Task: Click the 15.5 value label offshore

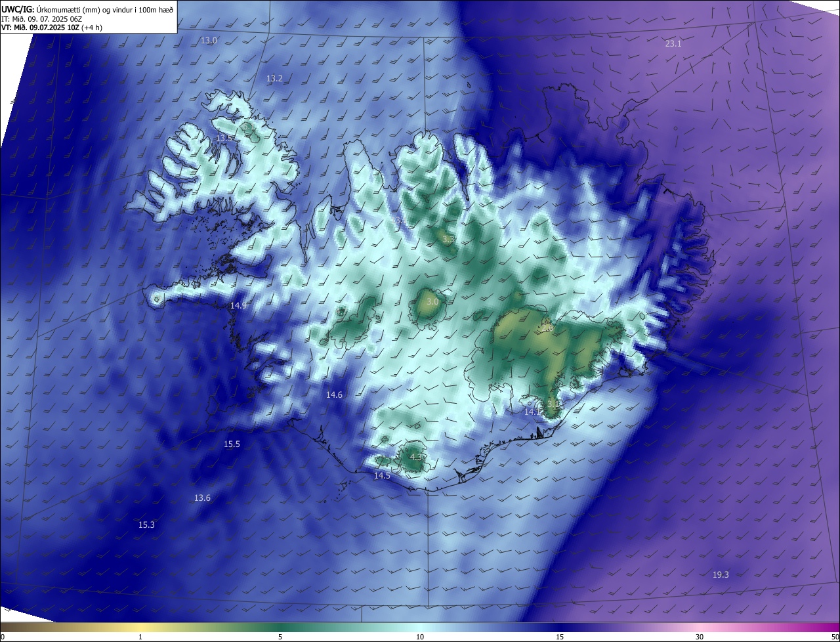Action: point(232,444)
